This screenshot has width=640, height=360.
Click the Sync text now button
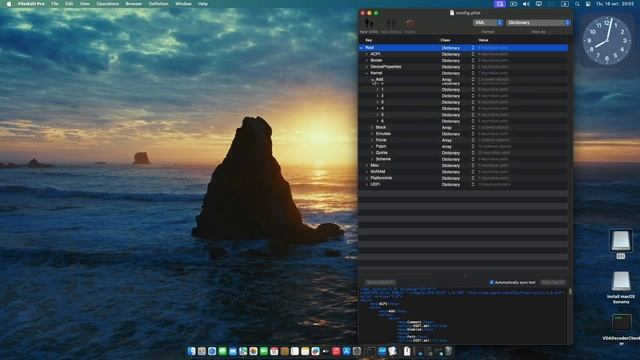click(x=553, y=282)
